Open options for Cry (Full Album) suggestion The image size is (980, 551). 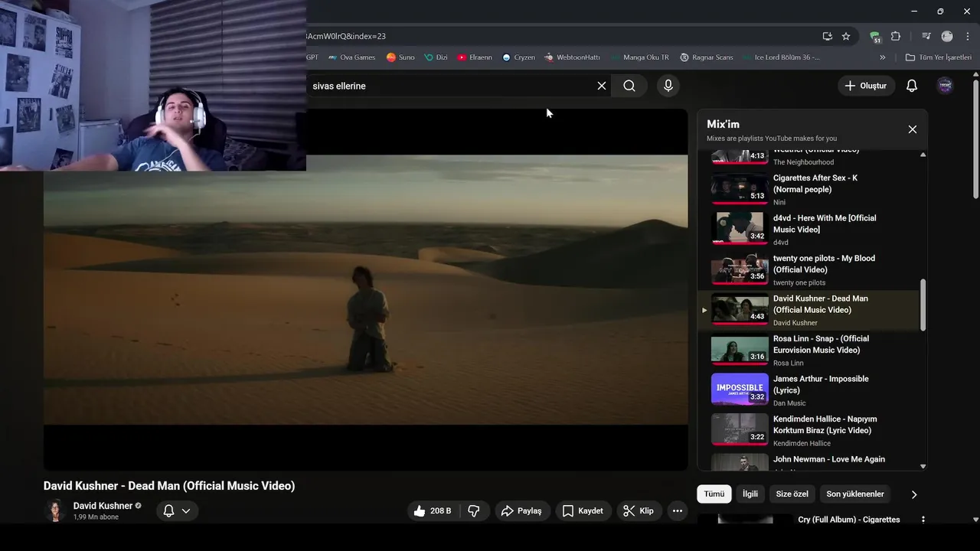(x=923, y=520)
